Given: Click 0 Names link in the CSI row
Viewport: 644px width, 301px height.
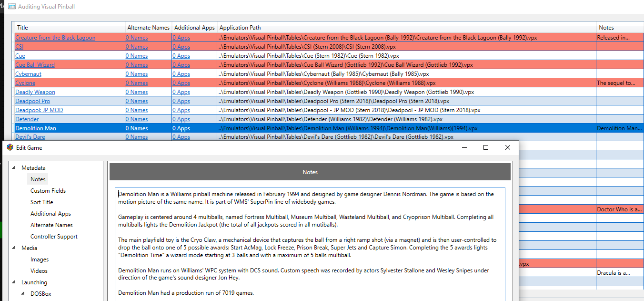Looking at the screenshot, I should point(137,47).
